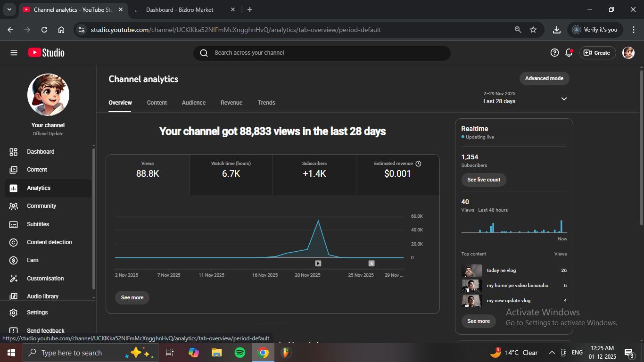Open the hamburger guide menu in Studio
This screenshot has height=362, width=644.
(14, 53)
